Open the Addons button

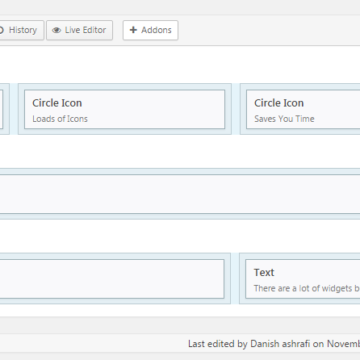(x=150, y=30)
